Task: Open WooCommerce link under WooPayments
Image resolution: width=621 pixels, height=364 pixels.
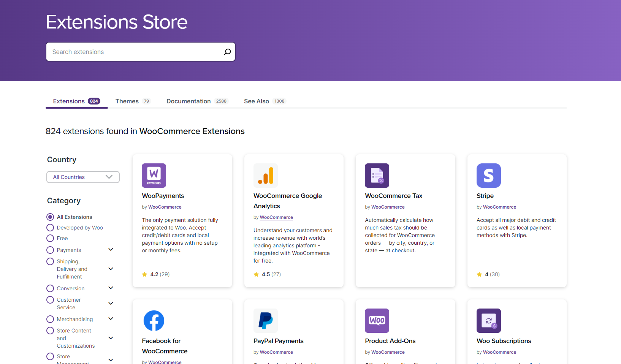Action: tap(165, 207)
